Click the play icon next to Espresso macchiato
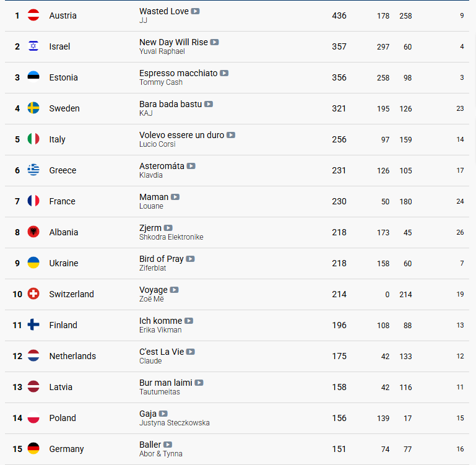Screen dimensions: 476x465 click(224, 73)
